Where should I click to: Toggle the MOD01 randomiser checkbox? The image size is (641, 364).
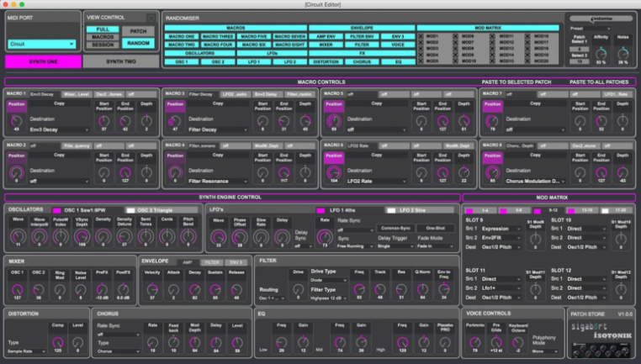pos(422,36)
